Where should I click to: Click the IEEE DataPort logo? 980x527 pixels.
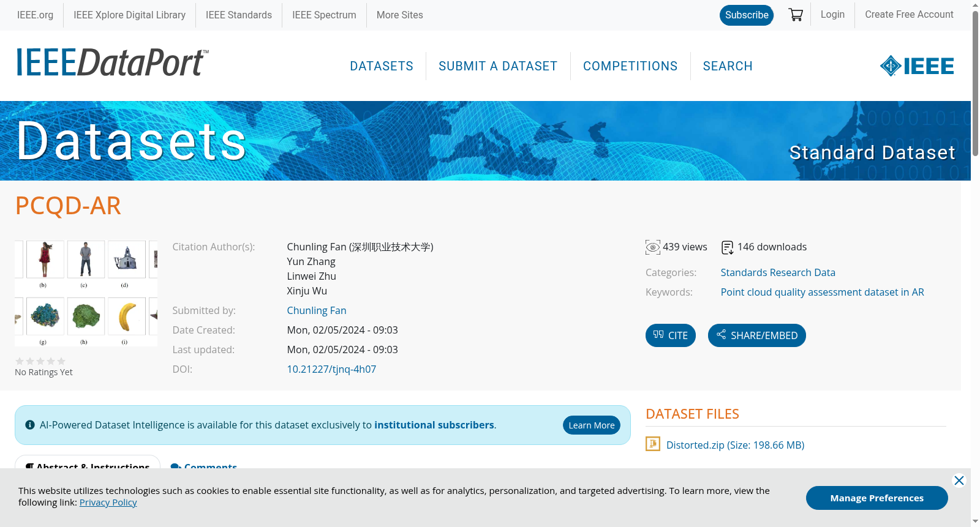pyautogui.click(x=112, y=62)
